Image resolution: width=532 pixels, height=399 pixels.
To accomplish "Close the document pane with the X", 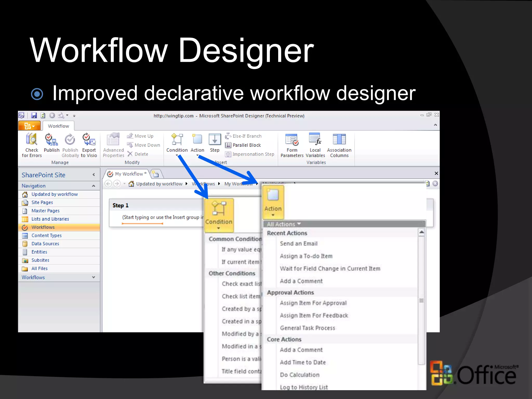I will (436, 173).
